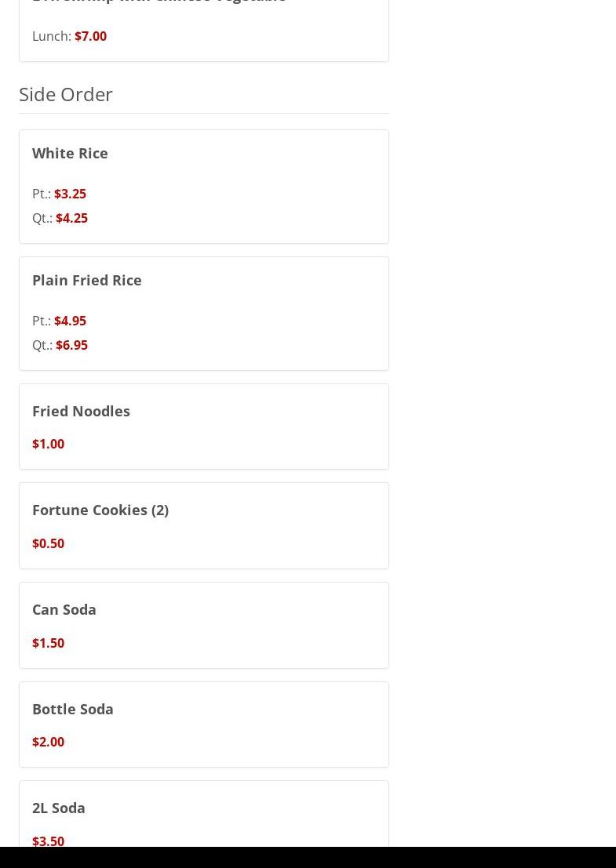Click the Fortune Cookies $0.50 price

48,543
